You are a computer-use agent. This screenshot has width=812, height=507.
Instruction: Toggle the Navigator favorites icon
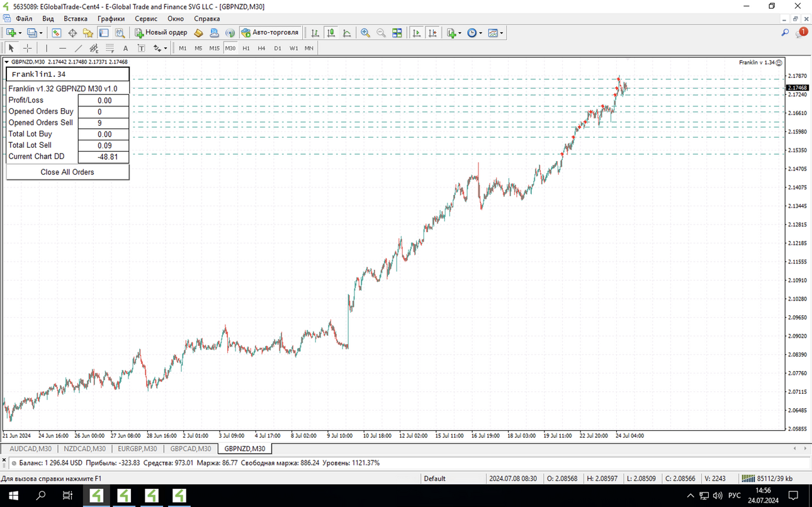click(x=88, y=33)
